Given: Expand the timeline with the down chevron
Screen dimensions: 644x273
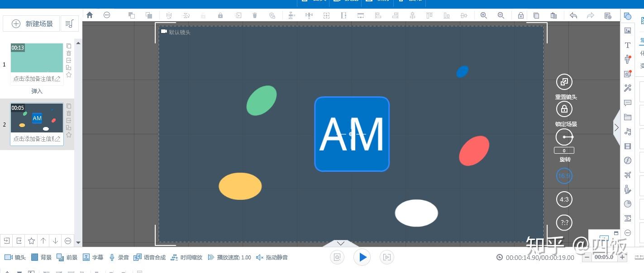Looking at the screenshot, I should [341, 243].
